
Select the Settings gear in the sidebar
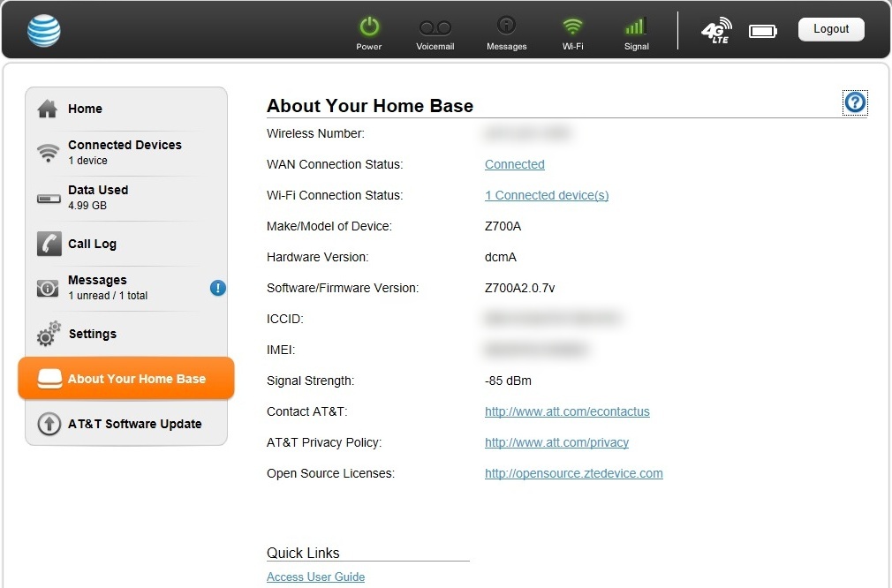pyautogui.click(x=93, y=334)
